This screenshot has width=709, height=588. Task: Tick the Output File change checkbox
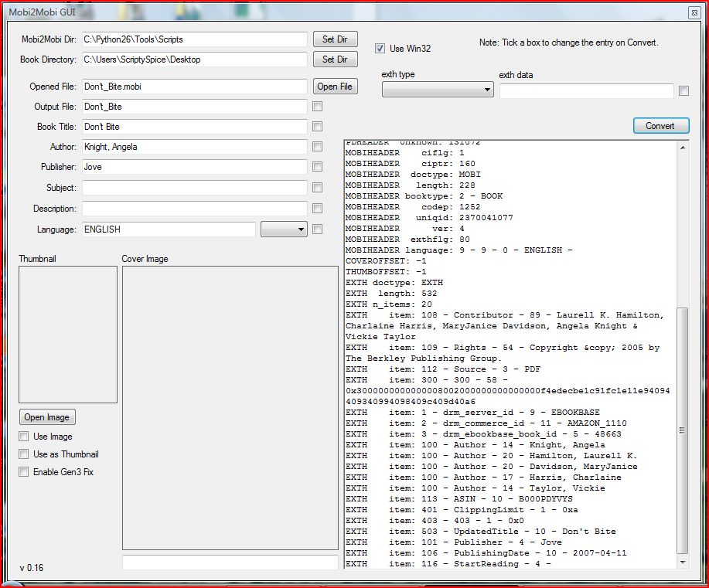pos(318,106)
